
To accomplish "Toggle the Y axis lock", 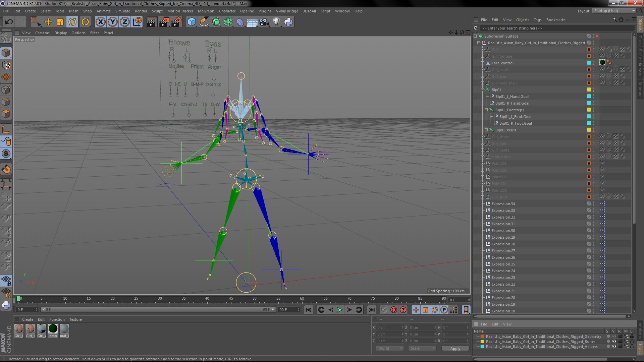I will 113,22.
